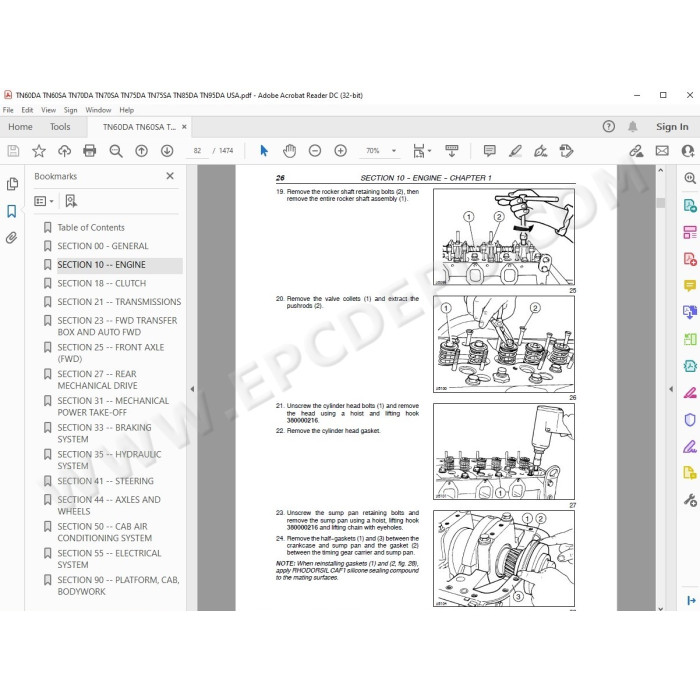Click the Sign In button
The image size is (700, 700).
coord(672,127)
